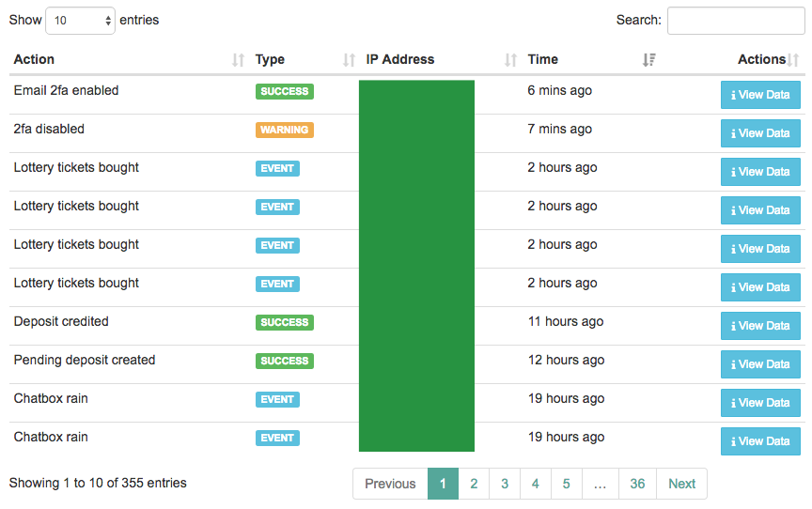Click SUCCESS badge on Email 2fa enabled
This screenshot has width=812, height=509.
point(285,91)
